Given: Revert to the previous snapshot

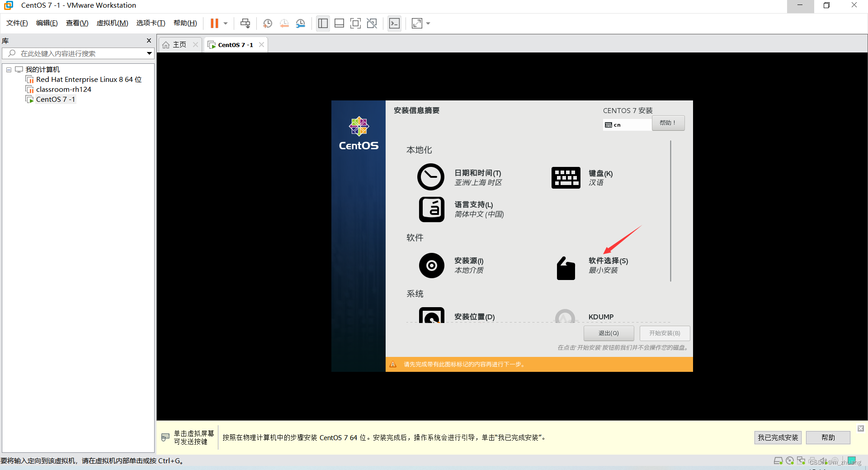Looking at the screenshot, I should coord(284,23).
